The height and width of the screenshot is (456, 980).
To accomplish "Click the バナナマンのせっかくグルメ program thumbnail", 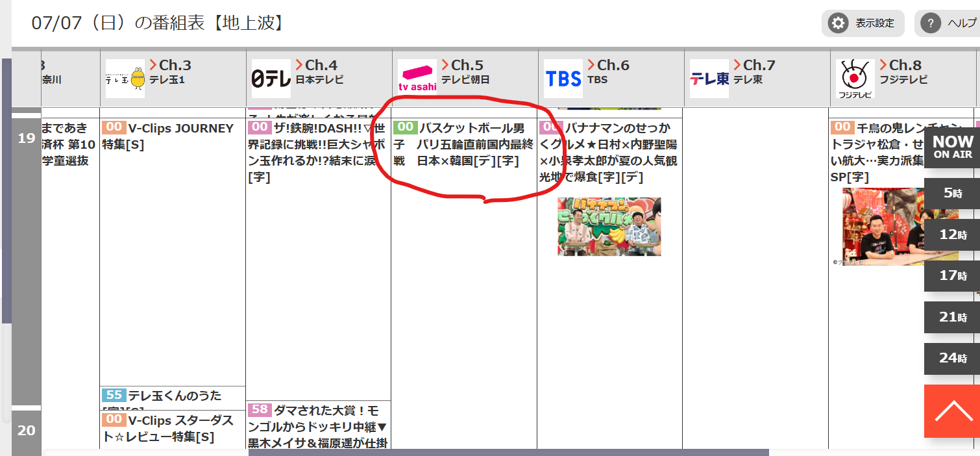I will (609, 227).
